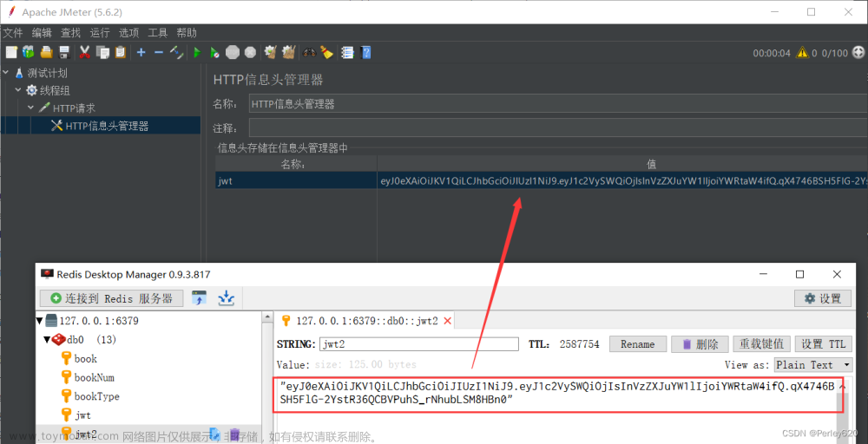Click the jwt header value cell
868x444 pixels.
[x=622, y=180]
